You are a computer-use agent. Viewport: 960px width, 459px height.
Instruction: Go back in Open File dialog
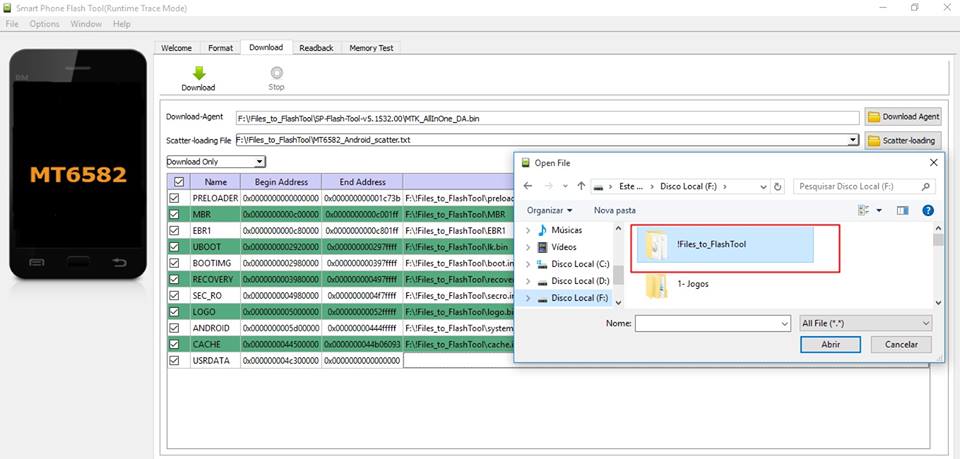pyautogui.click(x=528, y=186)
